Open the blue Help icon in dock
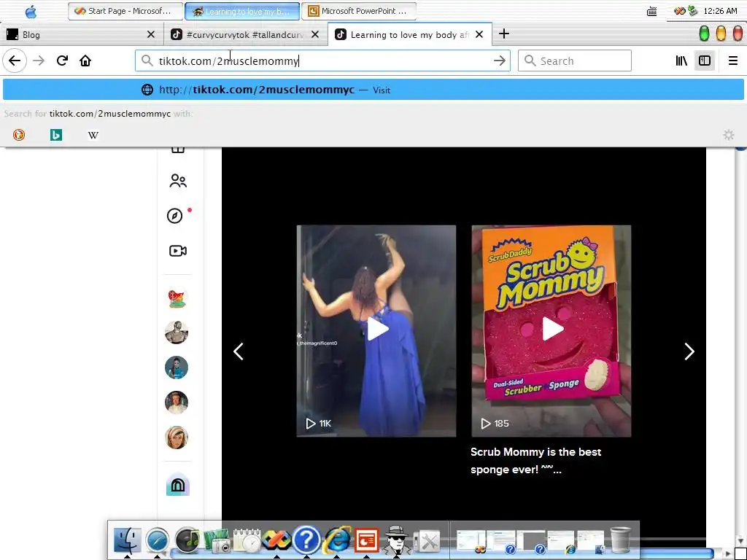 pos(306,540)
